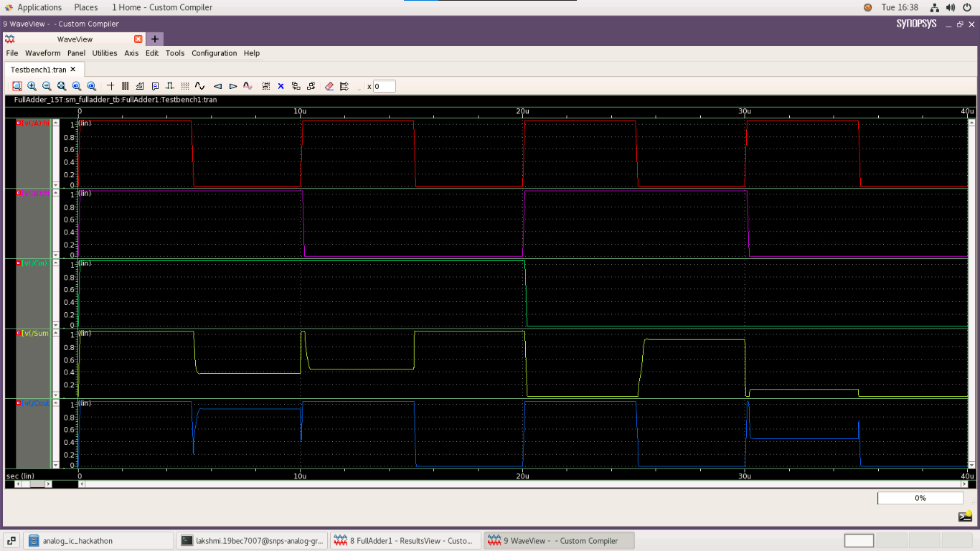Screen dimensions: 980x551
Task: Click the 0% progress bar
Action: [920, 498]
